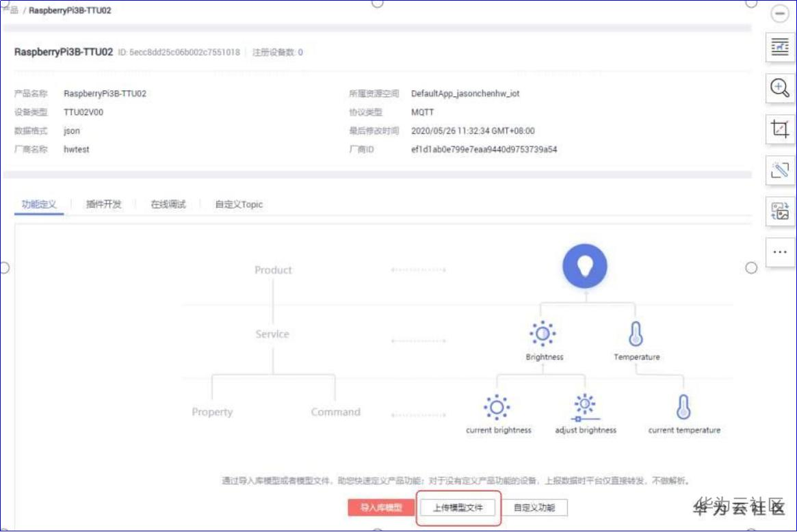Click the current temperature text label
This screenshot has width=797, height=532.
point(684,430)
